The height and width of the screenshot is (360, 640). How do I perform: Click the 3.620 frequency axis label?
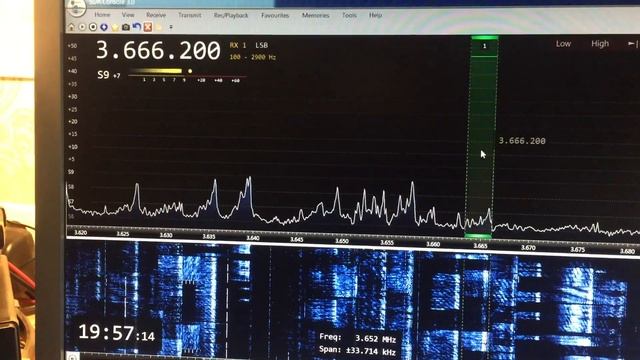pyautogui.click(x=80, y=233)
